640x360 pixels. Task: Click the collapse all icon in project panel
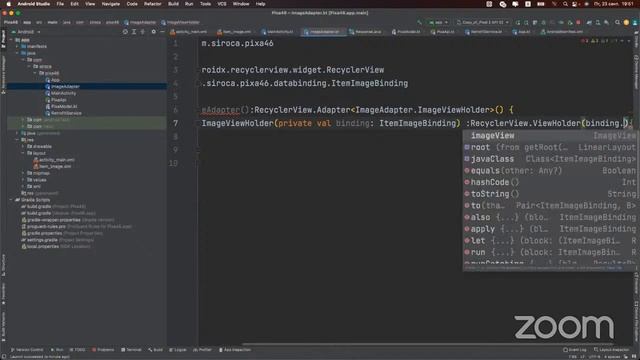pyautogui.click(x=143, y=32)
